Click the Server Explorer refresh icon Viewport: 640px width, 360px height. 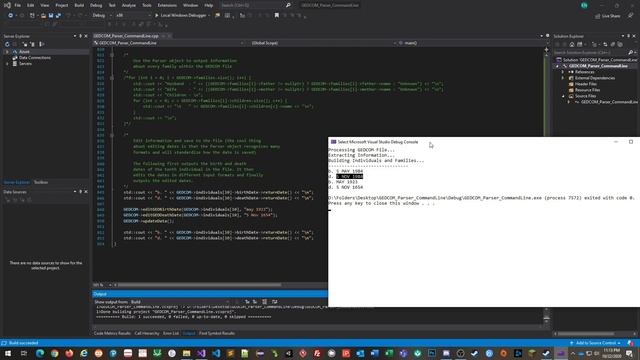pos(7,44)
